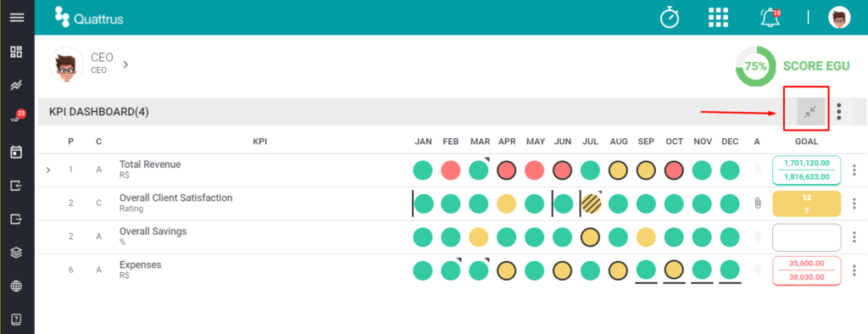Expand the Total Revenue row
The width and height of the screenshot is (868, 334).
point(48,170)
